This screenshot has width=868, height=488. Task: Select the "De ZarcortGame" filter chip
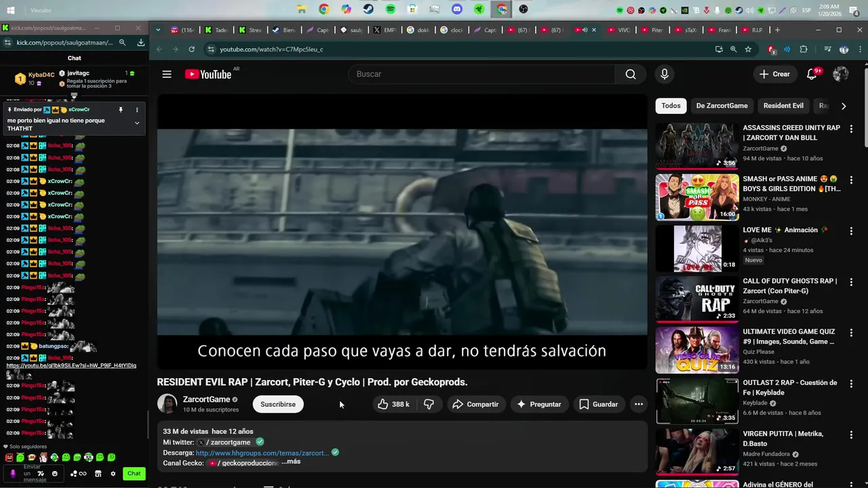(x=722, y=106)
